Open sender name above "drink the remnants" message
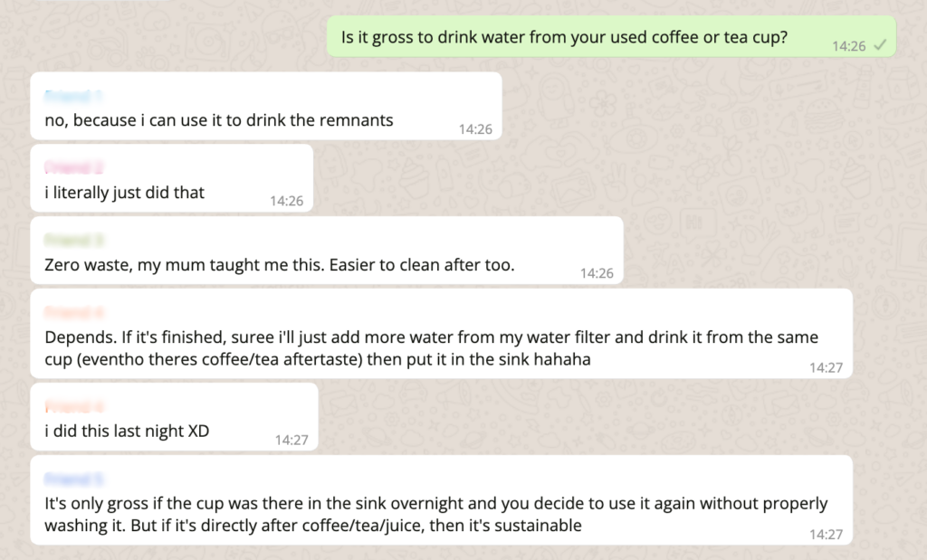Image resolution: width=927 pixels, height=560 pixels. 74,94
